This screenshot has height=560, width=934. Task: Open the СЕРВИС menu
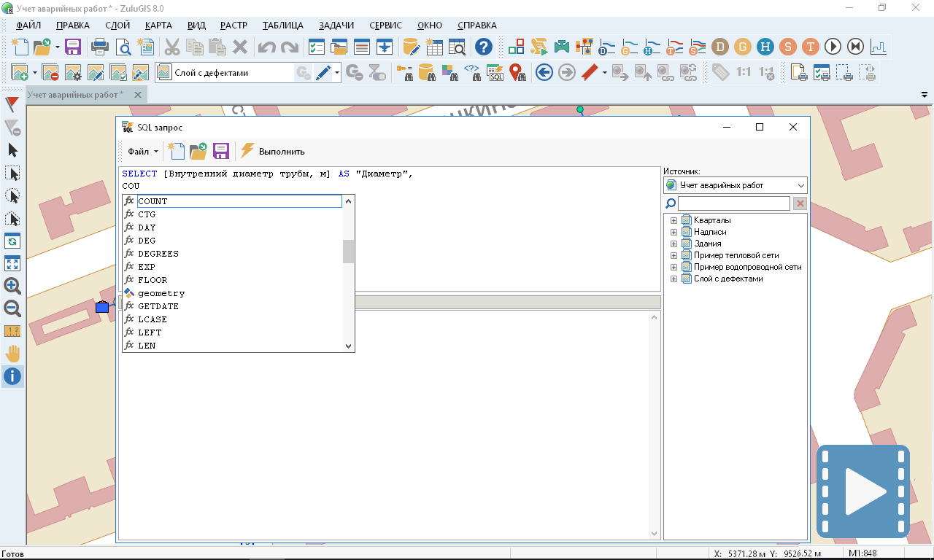(x=385, y=25)
